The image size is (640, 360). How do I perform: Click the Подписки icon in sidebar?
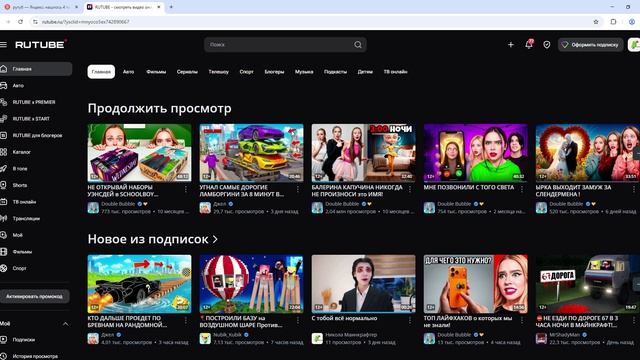pos(4,340)
